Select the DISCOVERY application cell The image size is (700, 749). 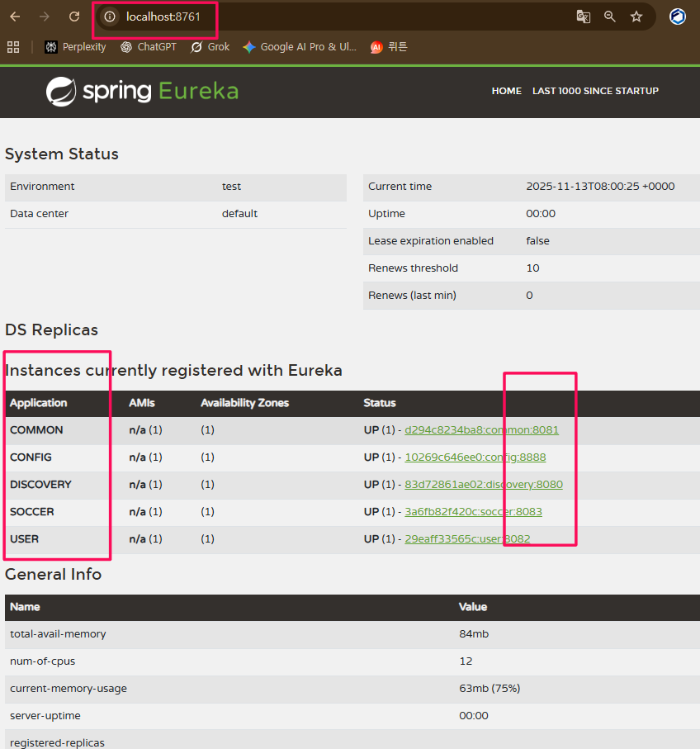tap(40, 485)
